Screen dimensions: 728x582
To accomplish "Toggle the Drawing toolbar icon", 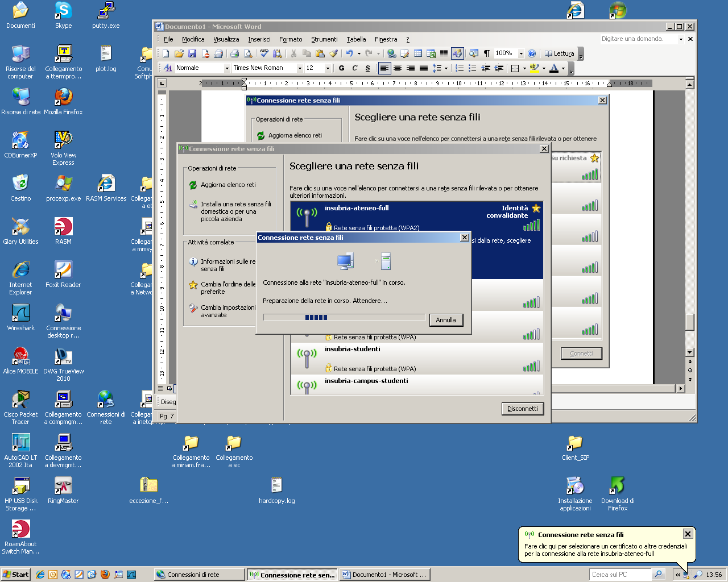I will tap(458, 53).
